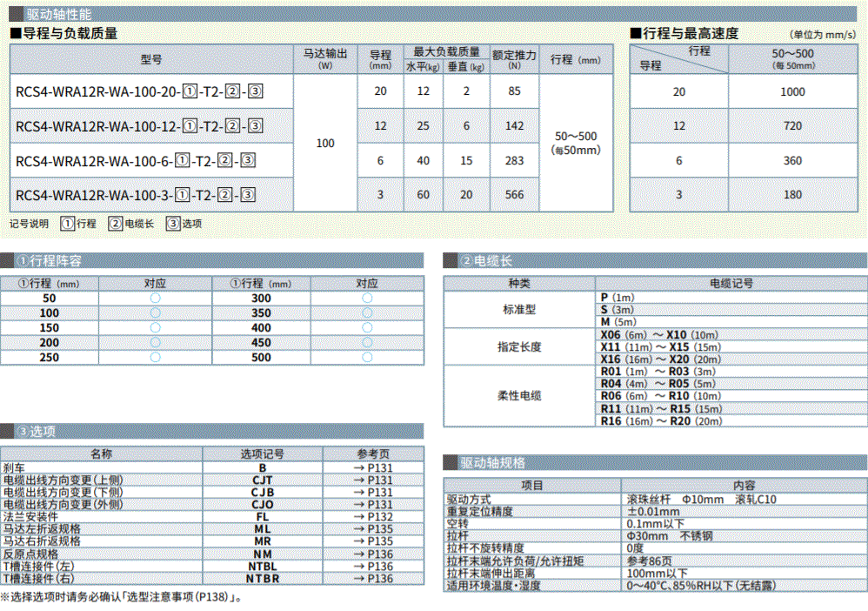Click the 马达输出 value 100 cell
This screenshot has width=868, height=611.
(325, 143)
